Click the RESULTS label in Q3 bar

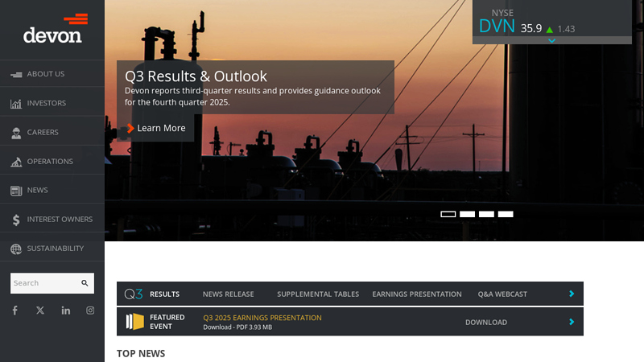(x=164, y=294)
